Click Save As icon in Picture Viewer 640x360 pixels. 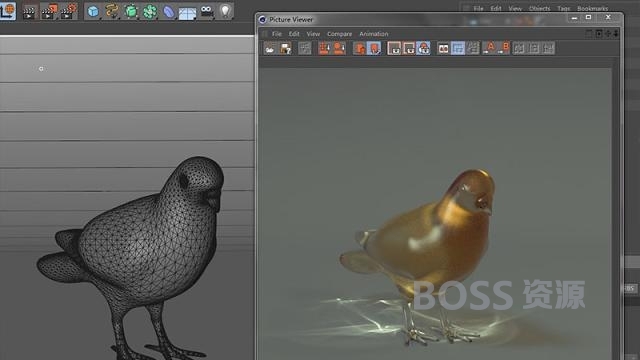(285, 49)
